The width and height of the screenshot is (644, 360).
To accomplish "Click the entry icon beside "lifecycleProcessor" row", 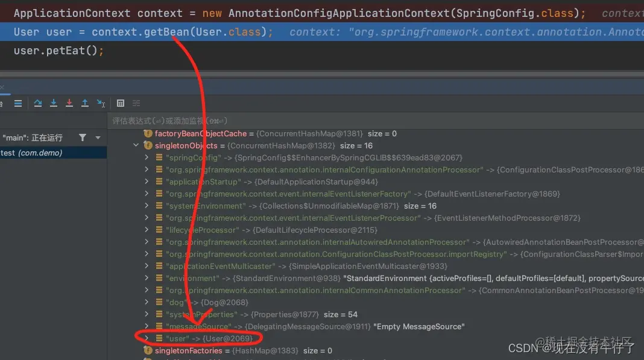I will pos(159,230).
